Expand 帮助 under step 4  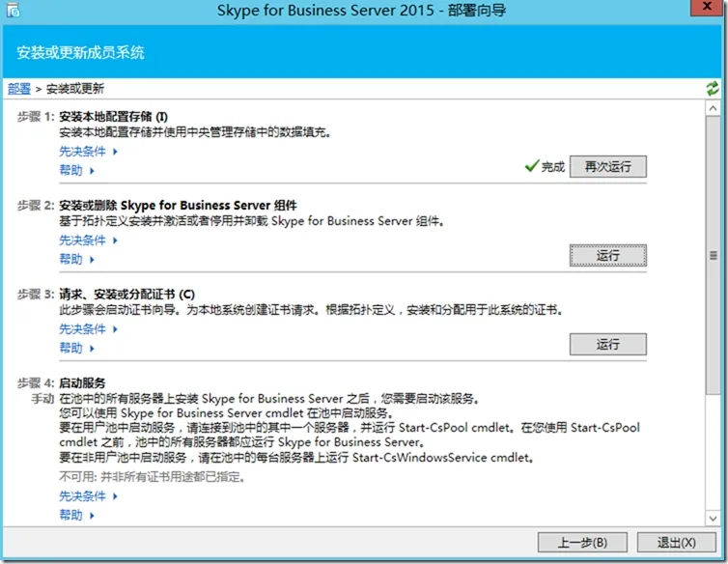pos(77,515)
